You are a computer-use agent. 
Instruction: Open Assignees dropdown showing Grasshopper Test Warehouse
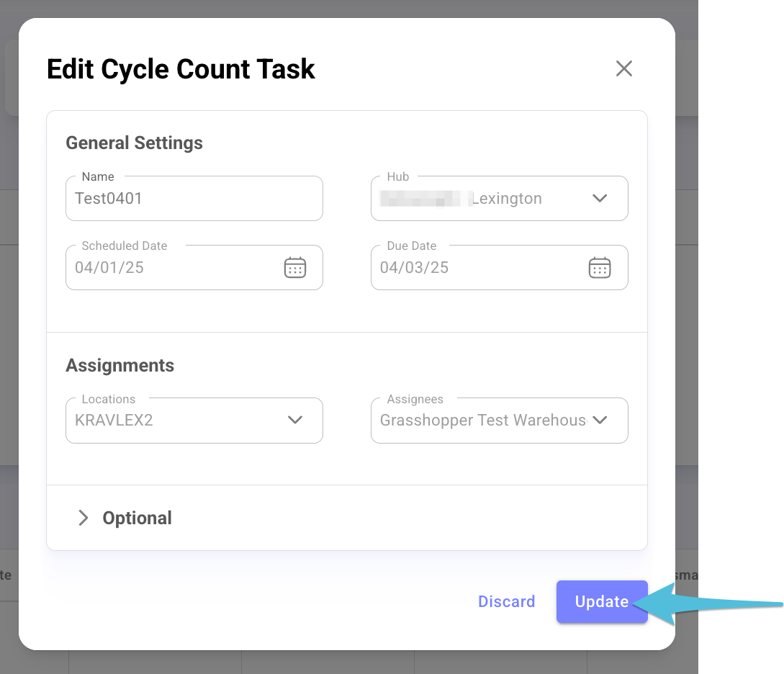click(x=499, y=420)
